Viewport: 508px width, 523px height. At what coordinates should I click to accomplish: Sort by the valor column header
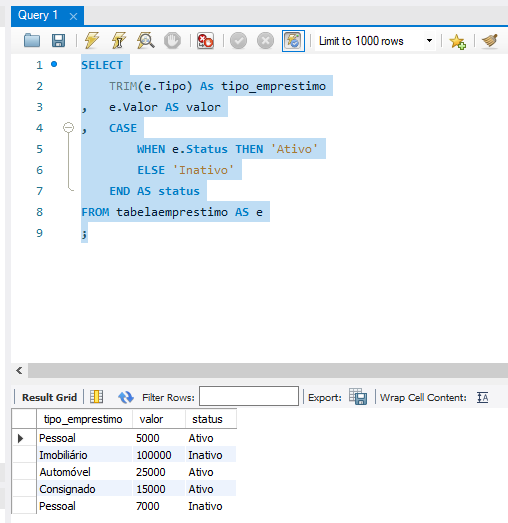pyautogui.click(x=159, y=419)
